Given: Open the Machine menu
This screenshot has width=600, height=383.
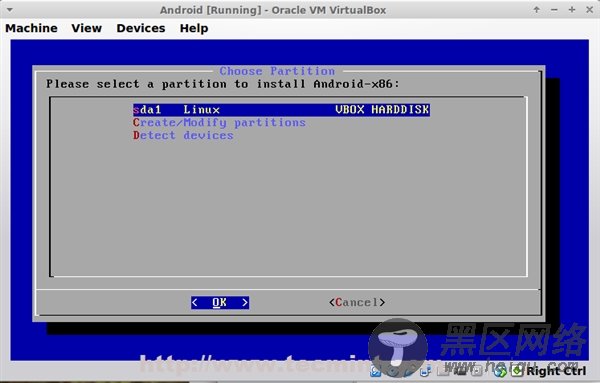Looking at the screenshot, I should pos(31,28).
